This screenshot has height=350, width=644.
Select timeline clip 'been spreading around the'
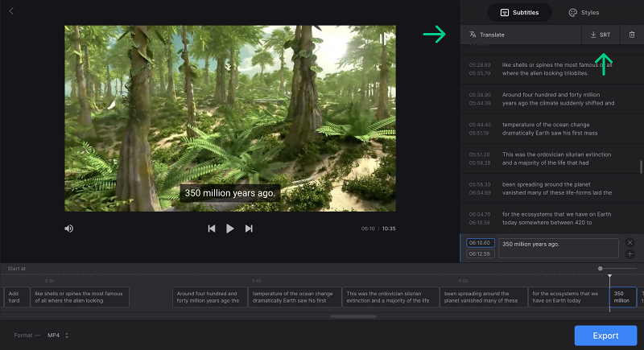click(484, 297)
